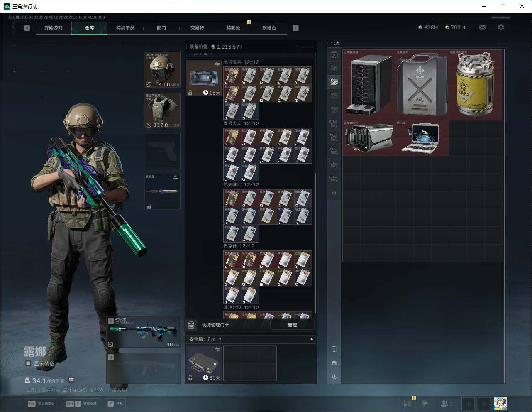Image resolution: width=532 pixels, height=412 pixels.
Task: Select first gold keycard under 巴克什
Action: click(232, 260)
